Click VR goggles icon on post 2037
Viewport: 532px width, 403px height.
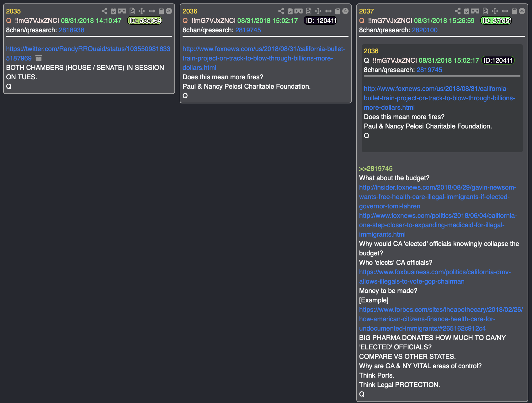coord(475,11)
